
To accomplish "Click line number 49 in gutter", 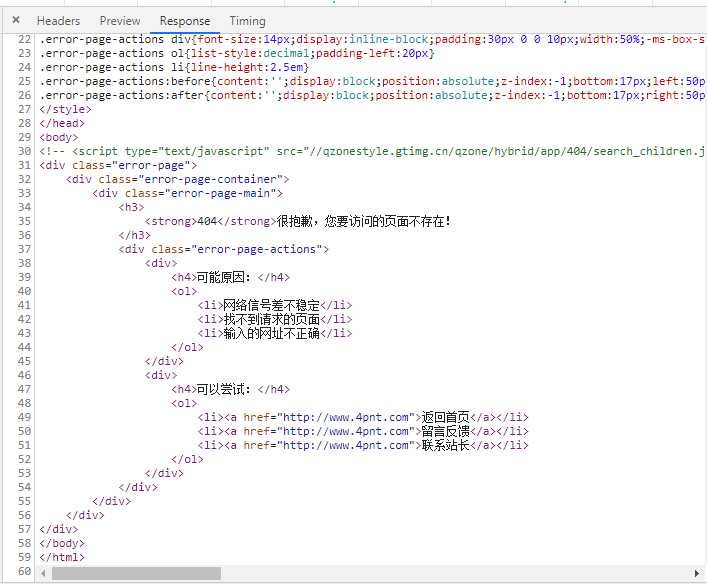I will (x=24, y=417).
